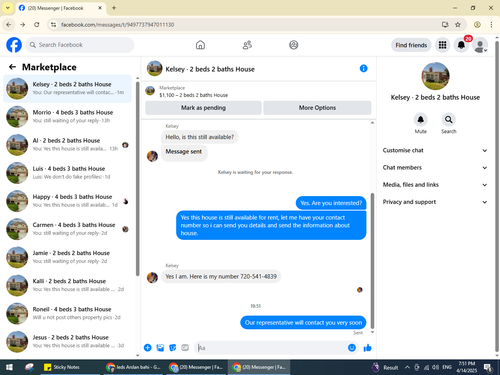Open the Carmen 4 beds 3 baths conversation
Image resolution: width=500 pixels, height=375 pixels.
67,229
